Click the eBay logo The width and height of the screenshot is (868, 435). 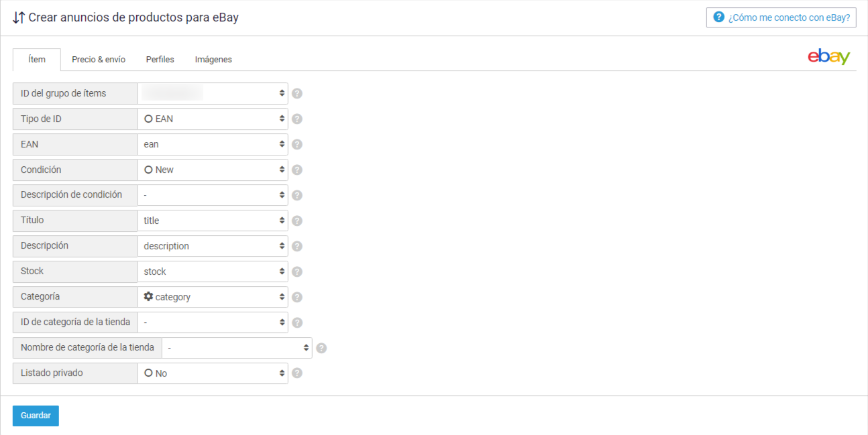pos(828,58)
